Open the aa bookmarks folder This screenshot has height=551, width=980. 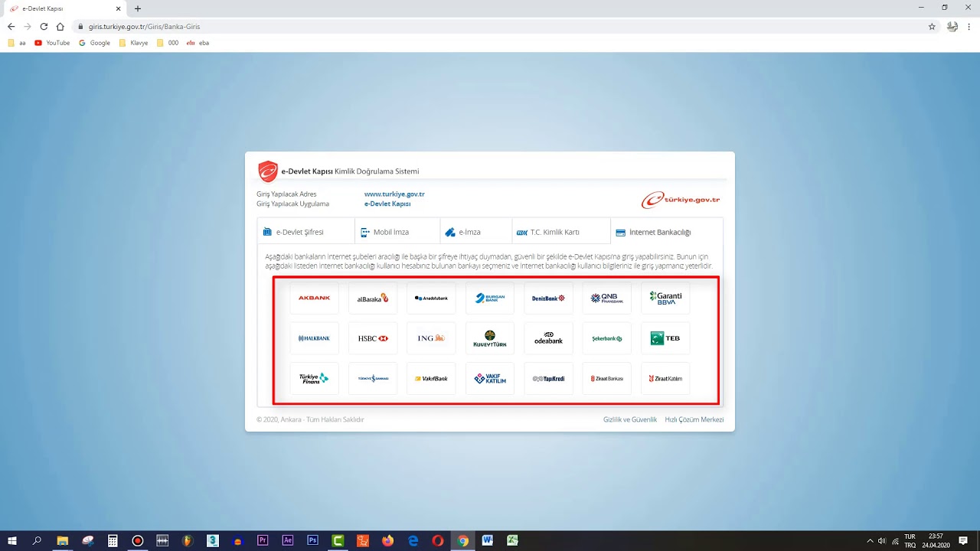coord(17,43)
